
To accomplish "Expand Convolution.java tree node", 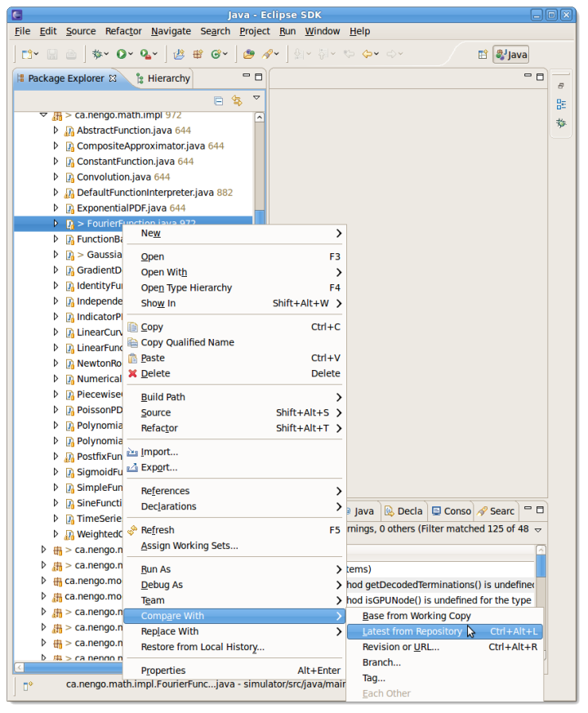I will pyautogui.click(x=56, y=177).
